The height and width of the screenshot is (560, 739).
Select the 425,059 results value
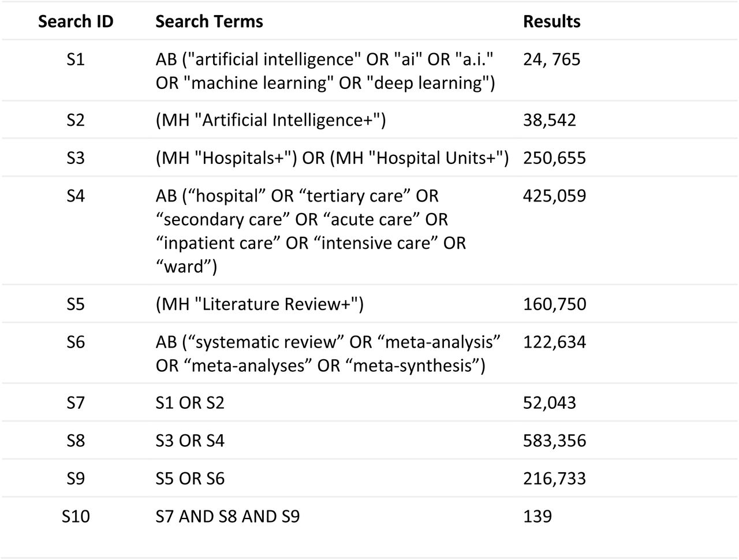coord(554,196)
